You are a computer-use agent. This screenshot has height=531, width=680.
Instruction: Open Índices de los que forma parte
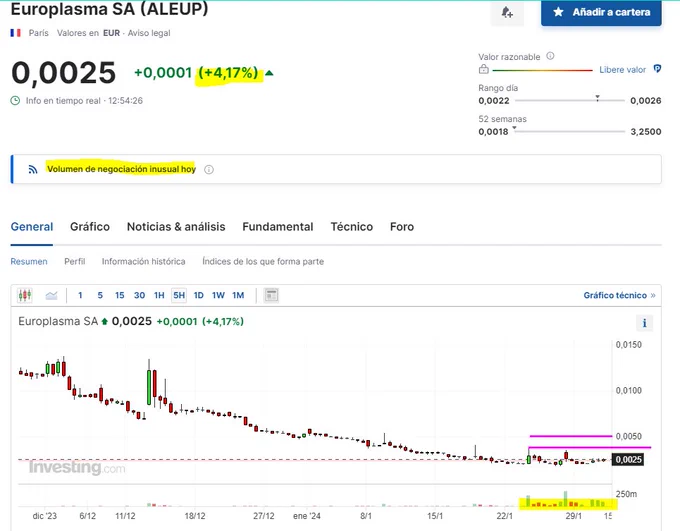click(263, 262)
